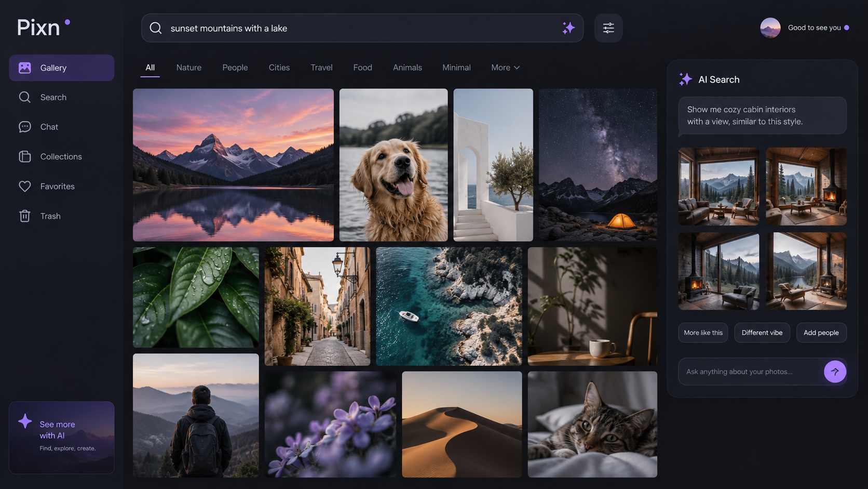Click the user profile avatar
This screenshot has width=868, height=489.
(x=770, y=28)
